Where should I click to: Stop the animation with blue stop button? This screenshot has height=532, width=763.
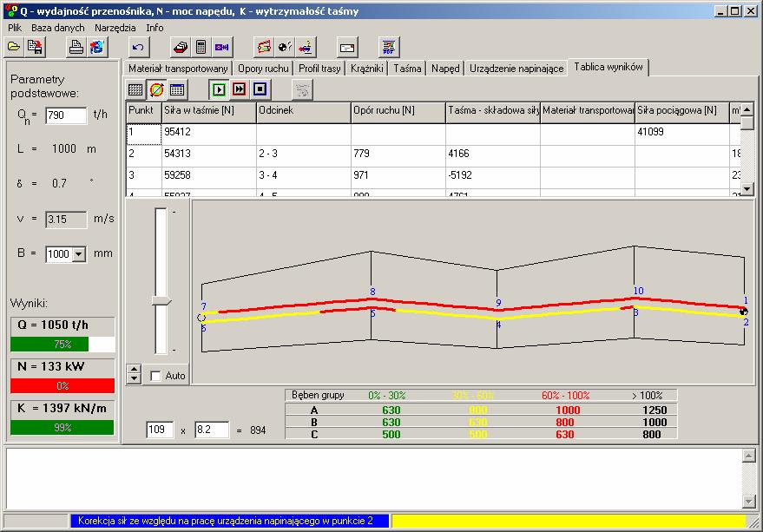pos(260,89)
